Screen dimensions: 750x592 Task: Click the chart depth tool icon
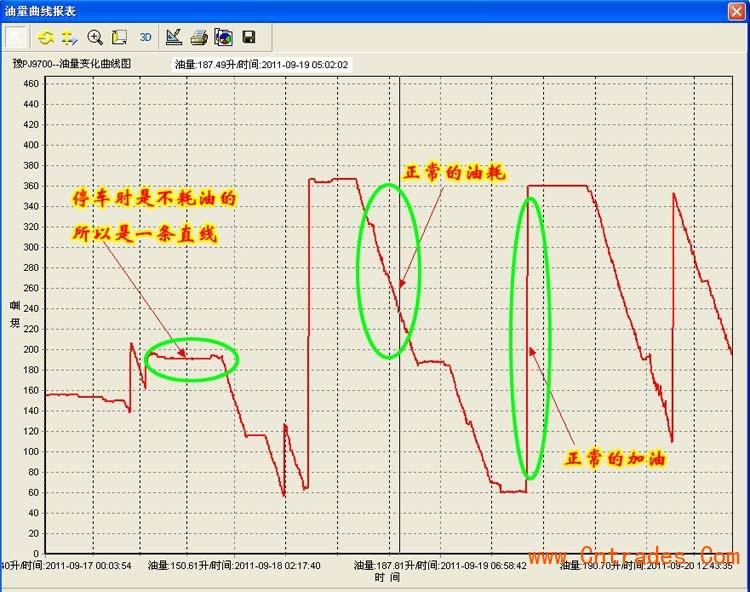coord(120,38)
